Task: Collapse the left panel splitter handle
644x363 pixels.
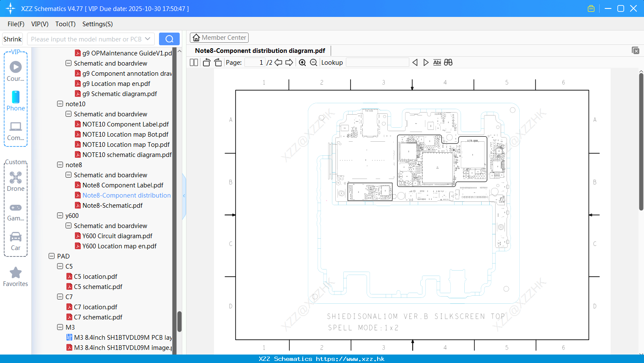Action: click(x=184, y=196)
